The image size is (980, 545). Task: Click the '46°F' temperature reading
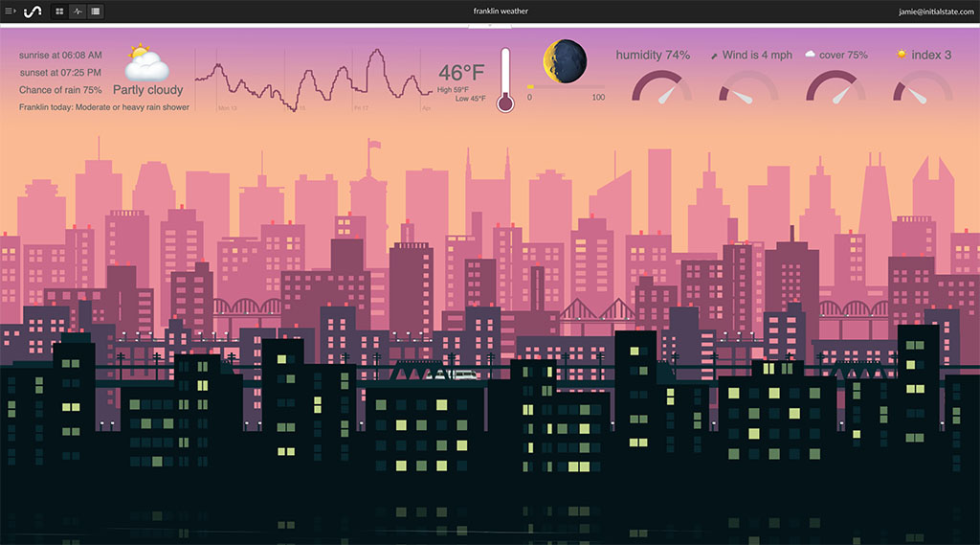(x=461, y=73)
